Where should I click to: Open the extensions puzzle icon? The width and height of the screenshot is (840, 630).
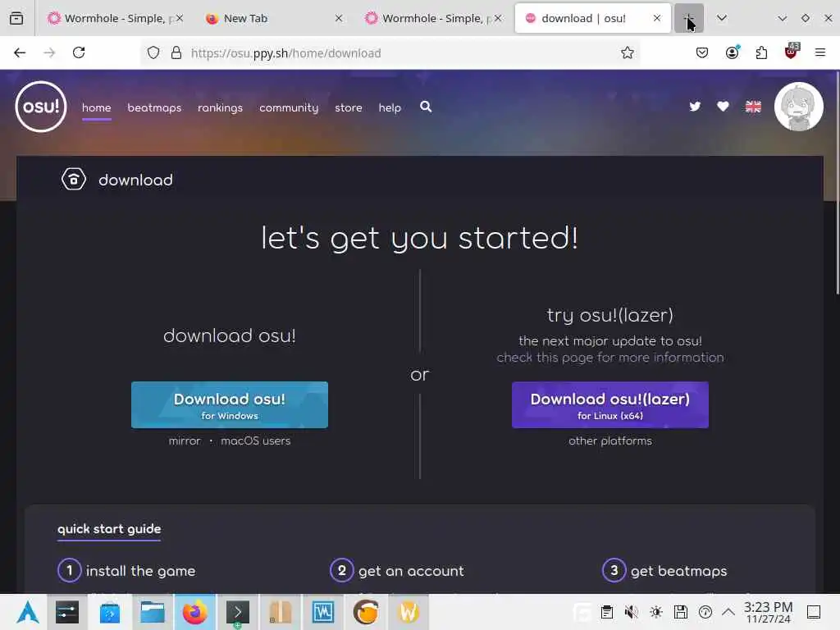point(761,52)
